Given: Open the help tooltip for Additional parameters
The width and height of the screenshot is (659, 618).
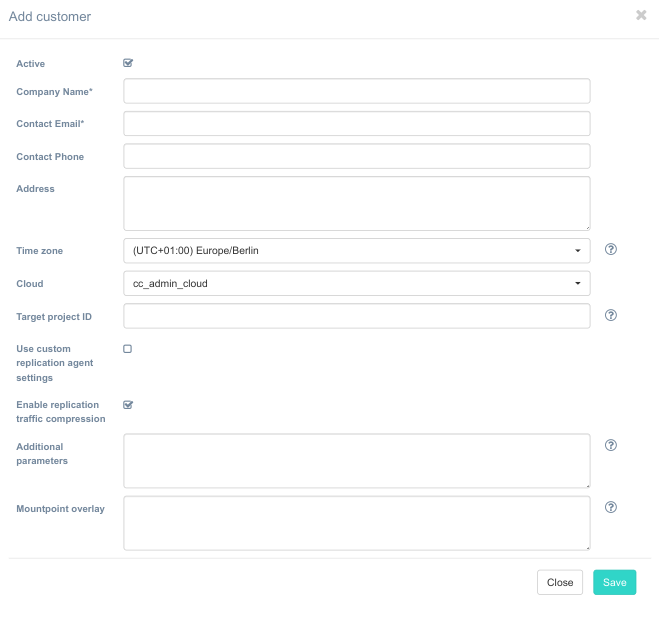Looking at the screenshot, I should (x=611, y=445).
